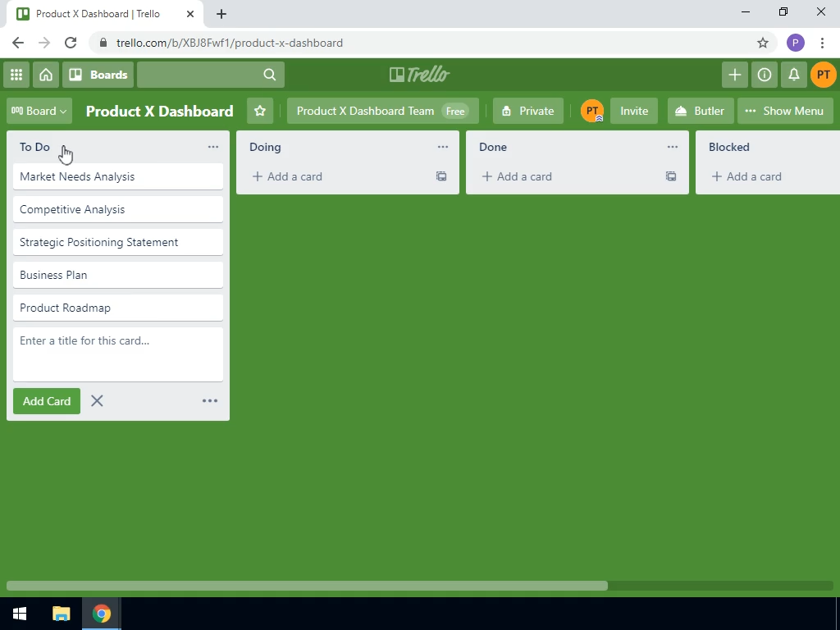Open the Market Needs Analysis card
The width and height of the screenshot is (840, 630).
click(x=118, y=177)
